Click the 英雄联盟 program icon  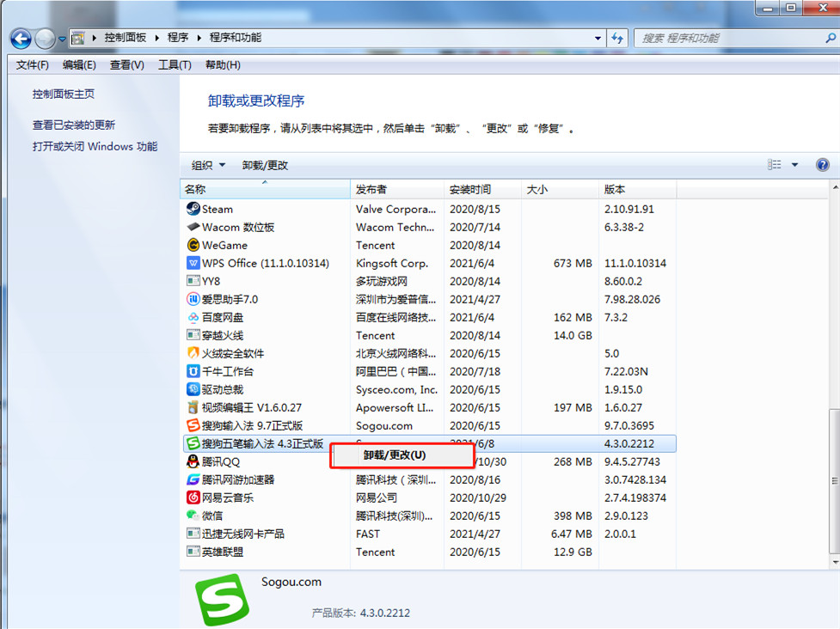click(193, 552)
